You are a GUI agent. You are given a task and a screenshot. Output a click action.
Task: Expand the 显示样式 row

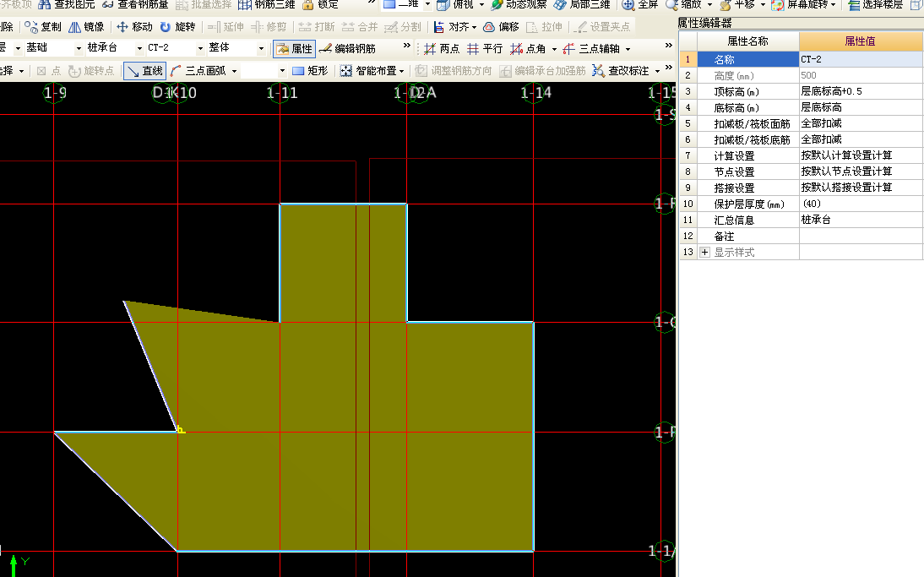tap(704, 253)
